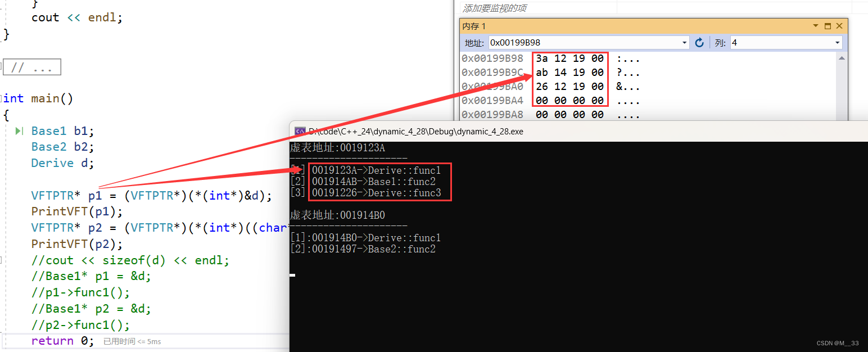This screenshot has width=868, height=352.
Task: Click console line '[1]:001914B0->Derive::func1'
Action: click(365, 238)
